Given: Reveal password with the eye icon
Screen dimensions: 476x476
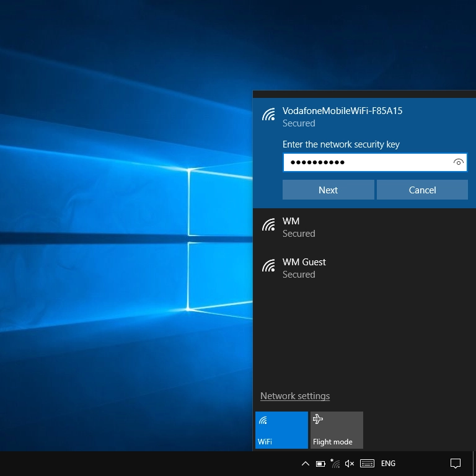Looking at the screenshot, I should click(x=458, y=162).
